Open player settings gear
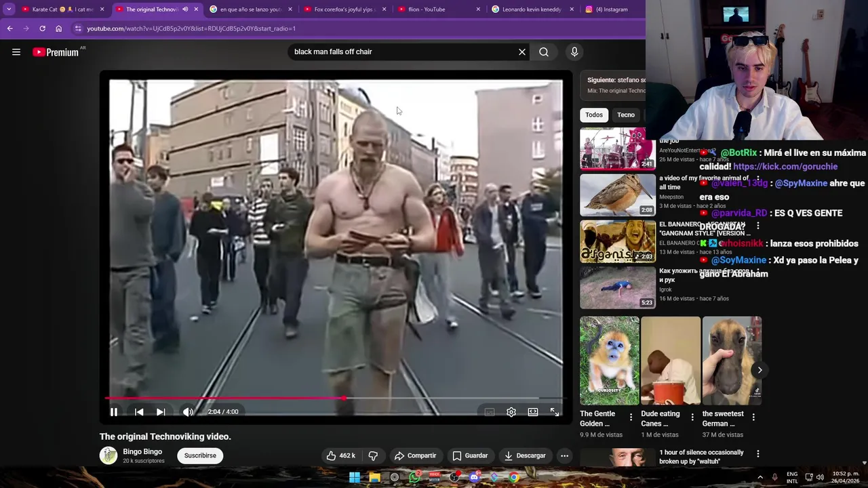868x488 pixels. (x=511, y=412)
